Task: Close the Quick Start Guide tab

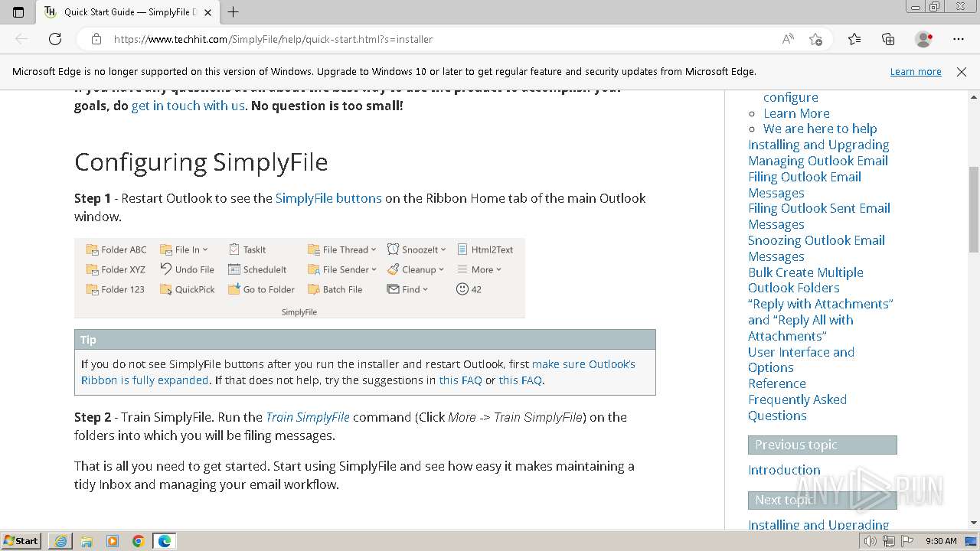Action: [x=207, y=11]
